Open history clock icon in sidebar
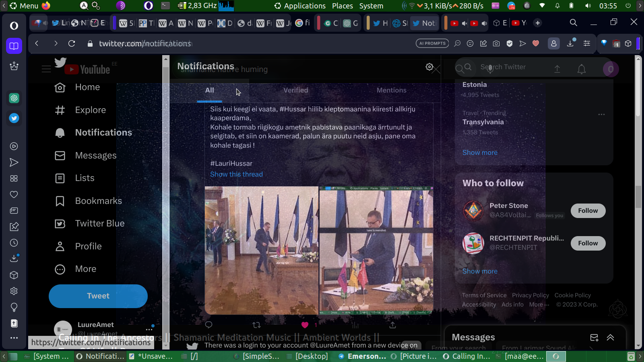644x362 pixels. coord(14,243)
